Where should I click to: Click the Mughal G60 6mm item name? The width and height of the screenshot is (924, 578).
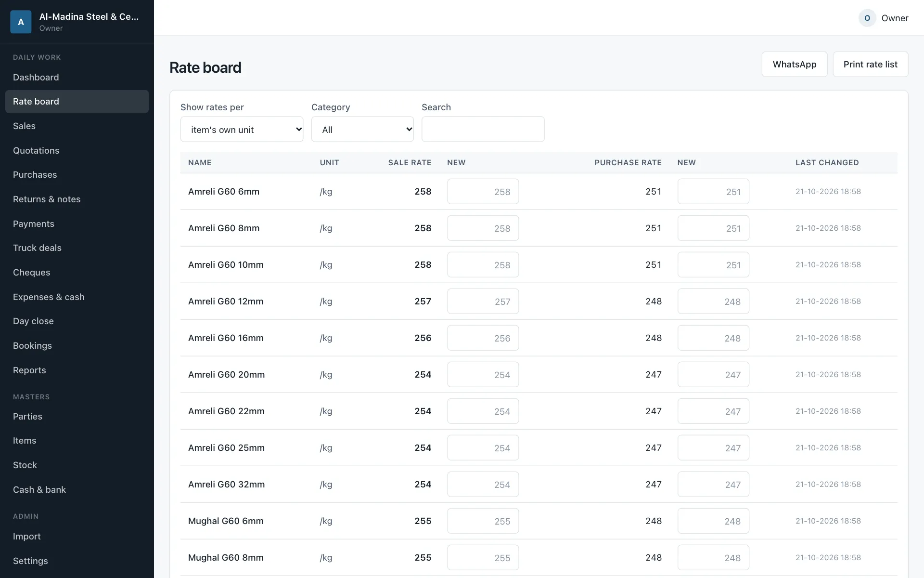tap(226, 521)
